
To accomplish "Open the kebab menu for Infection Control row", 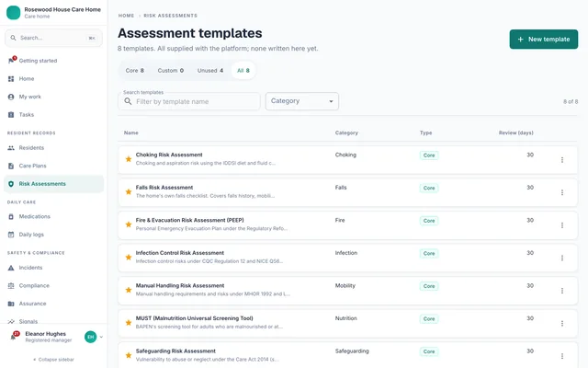I will [x=561, y=258].
